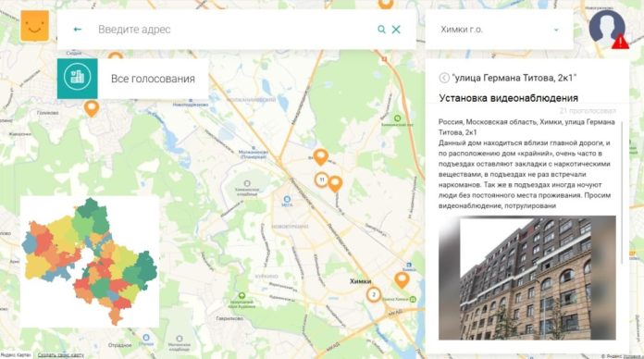This screenshot has width=644, height=359.
Task: Click the description panel scrollbar
Action: (623, 192)
